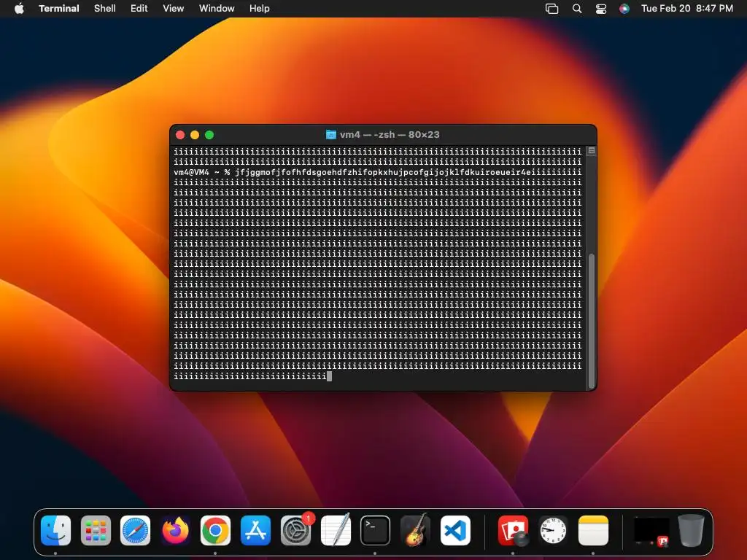The height and width of the screenshot is (560, 747).
Task: Open the Apple menu
Action: coord(19,8)
